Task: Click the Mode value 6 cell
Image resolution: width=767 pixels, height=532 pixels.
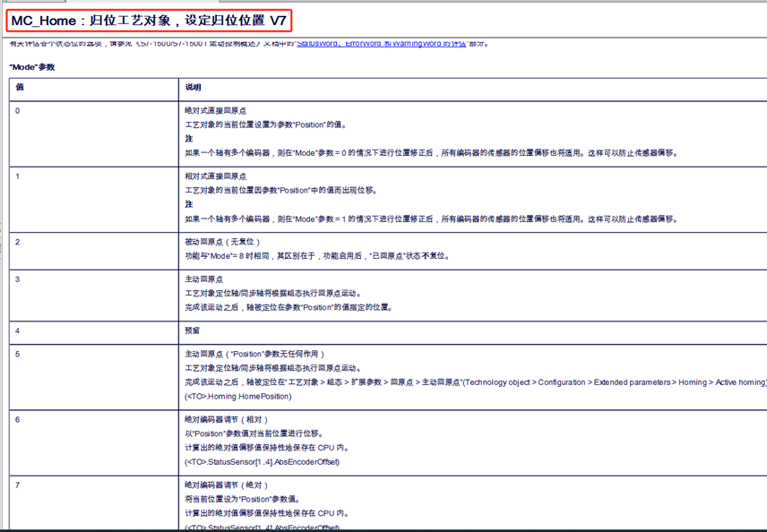Action: pos(18,419)
